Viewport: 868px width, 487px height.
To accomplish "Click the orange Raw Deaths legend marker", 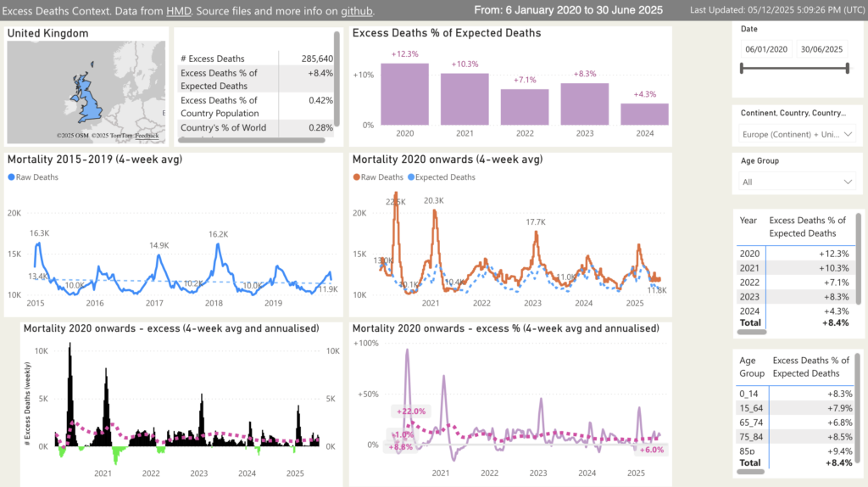I will tap(358, 177).
